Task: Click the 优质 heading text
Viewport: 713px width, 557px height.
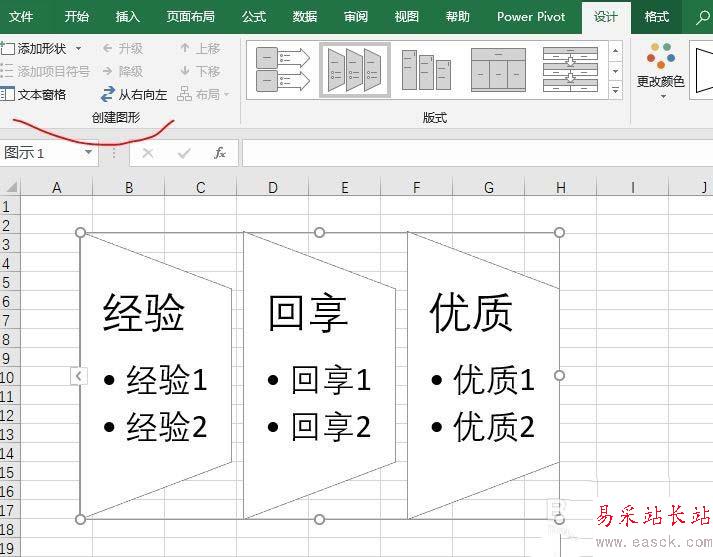Action: pyautogui.click(x=472, y=313)
